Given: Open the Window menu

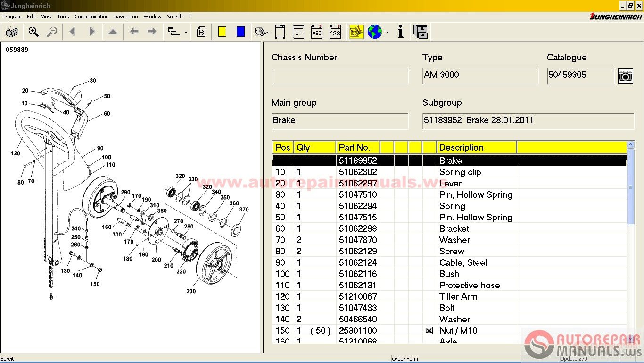Looking at the screenshot, I should click(x=153, y=17).
